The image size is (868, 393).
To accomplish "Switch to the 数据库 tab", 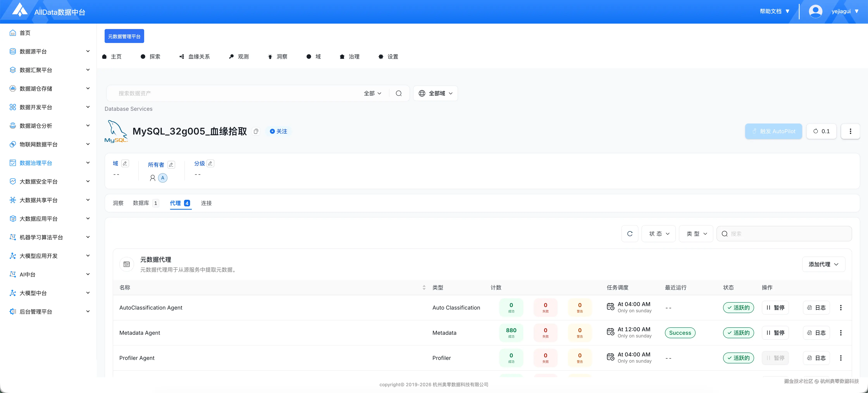I will click(x=146, y=203).
